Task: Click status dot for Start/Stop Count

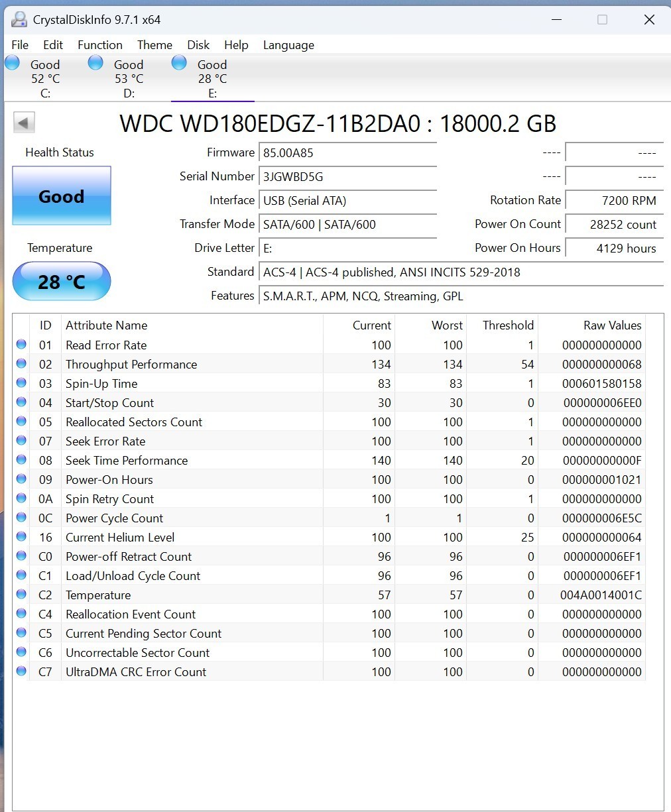Action: tap(21, 402)
